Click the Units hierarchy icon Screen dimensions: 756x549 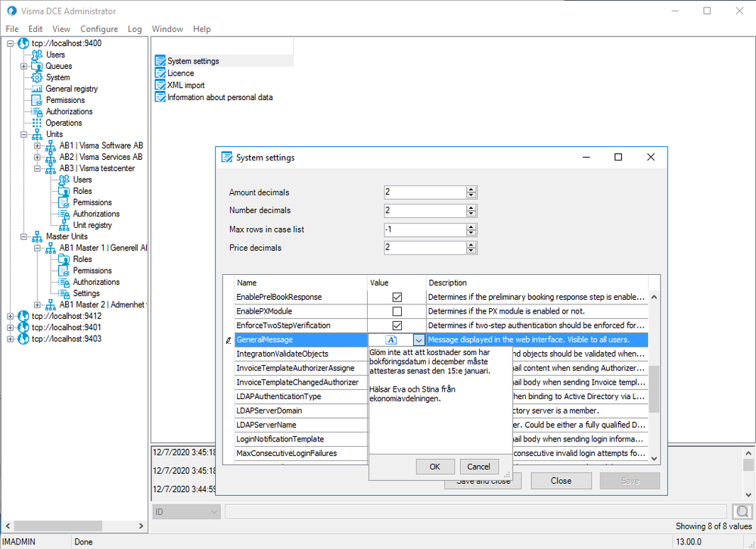(x=37, y=135)
